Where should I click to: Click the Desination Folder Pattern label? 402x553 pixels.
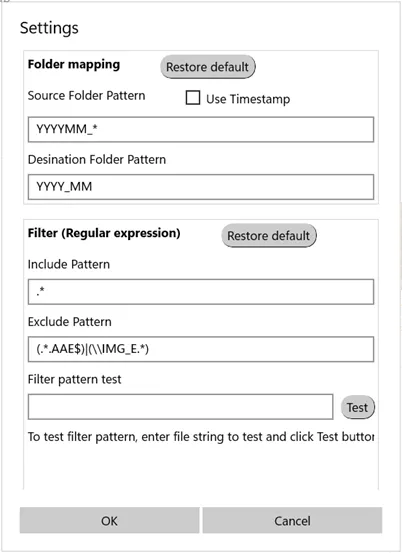click(x=97, y=159)
